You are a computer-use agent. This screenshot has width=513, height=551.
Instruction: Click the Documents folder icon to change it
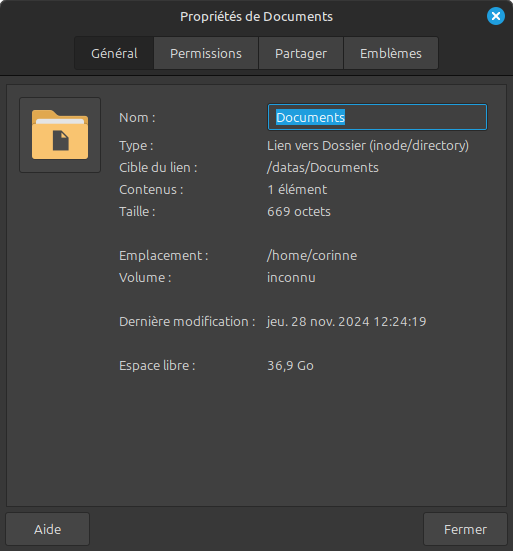(x=60, y=135)
